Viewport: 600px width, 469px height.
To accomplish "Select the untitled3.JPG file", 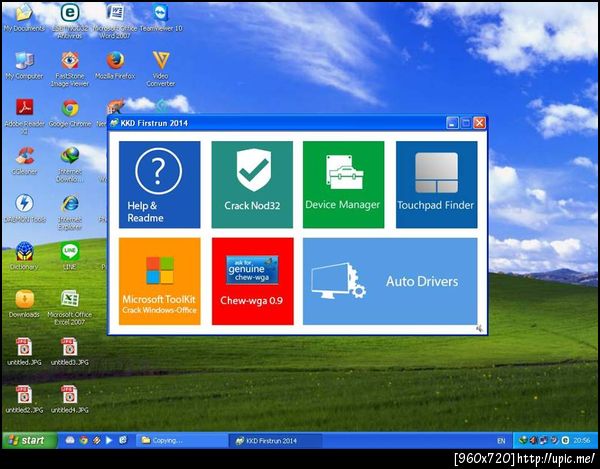I will click(x=70, y=351).
